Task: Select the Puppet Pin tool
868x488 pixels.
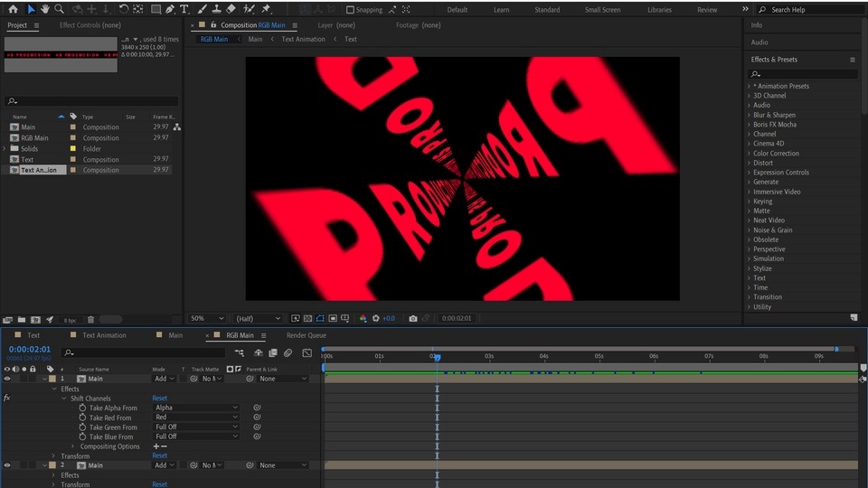Action: (266, 9)
